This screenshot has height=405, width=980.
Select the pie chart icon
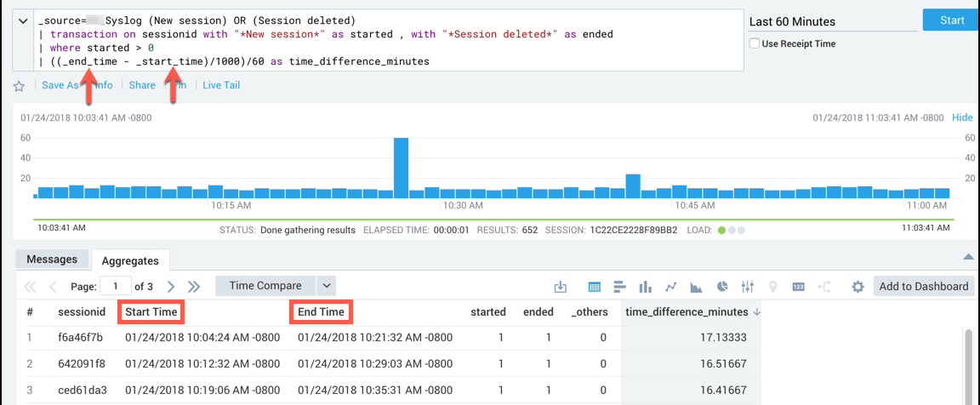pyautogui.click(x=722, y=287)
